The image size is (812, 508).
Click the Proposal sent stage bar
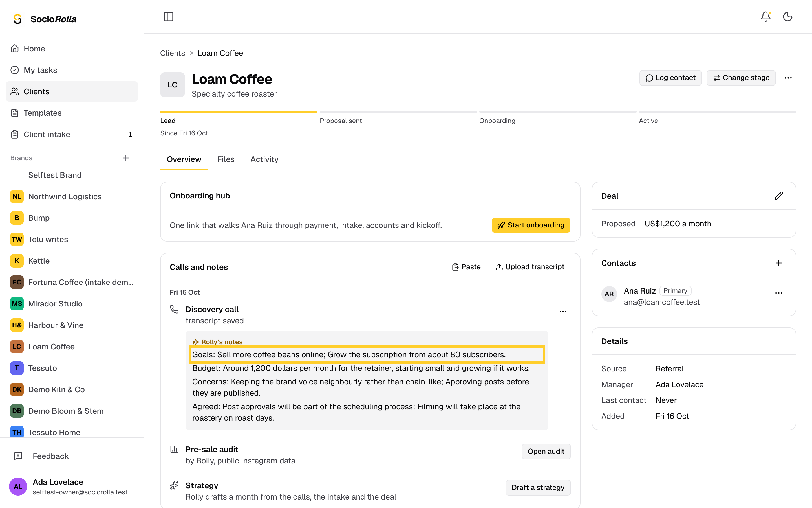(398, 111)
